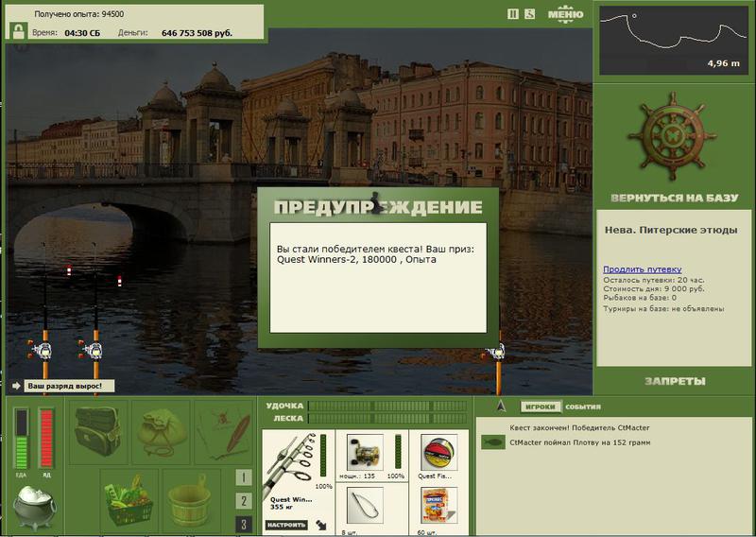Click the right red-white float
This screenshot has height=537, width=756.
pos(119,281)
